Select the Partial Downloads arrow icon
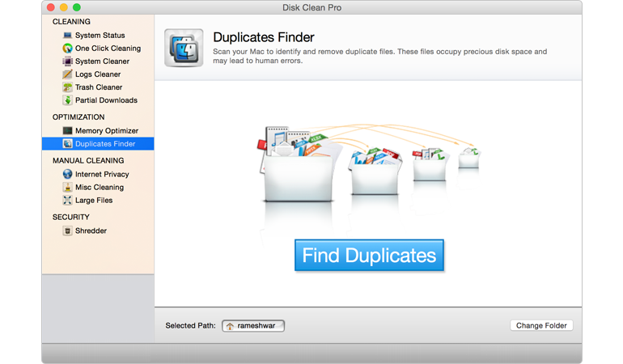Screen dimensions: 623x364 tap(68, 100)
